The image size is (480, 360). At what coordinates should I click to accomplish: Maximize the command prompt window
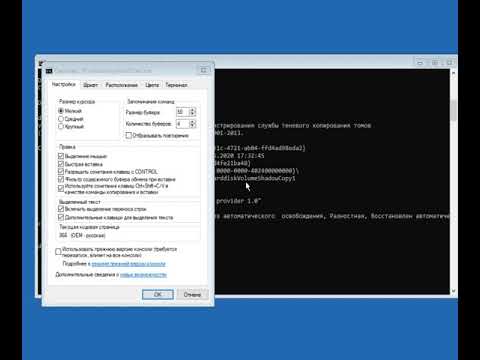(x=435, y=63)
